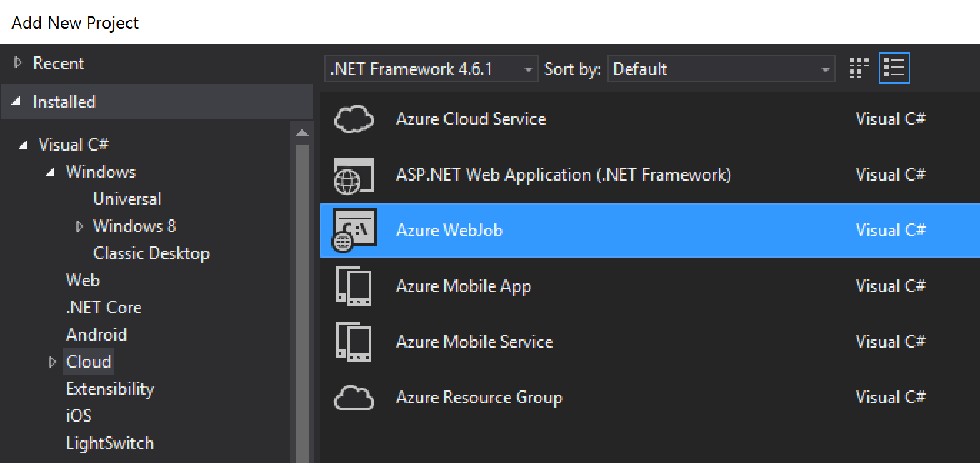Screen dimensions: 980x464
Task: Choose ASP.NET Web Application (.NET Framework) template name
Action: [564, 175]
